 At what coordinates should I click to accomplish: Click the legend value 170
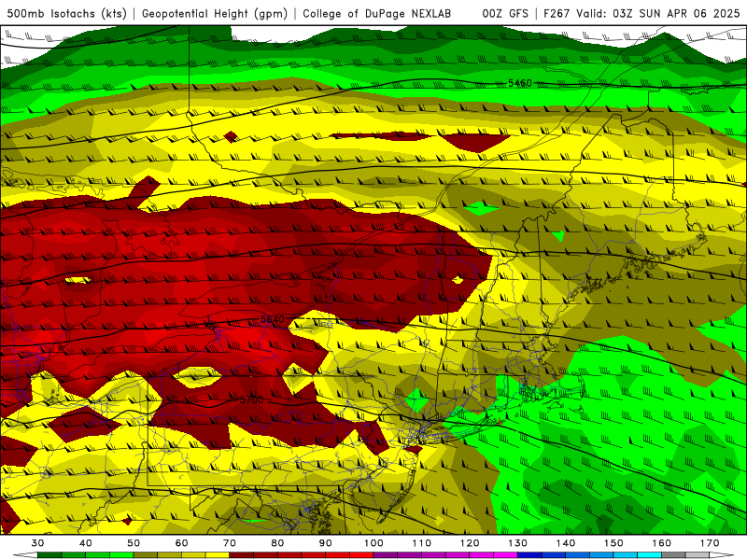pos(710,543)
